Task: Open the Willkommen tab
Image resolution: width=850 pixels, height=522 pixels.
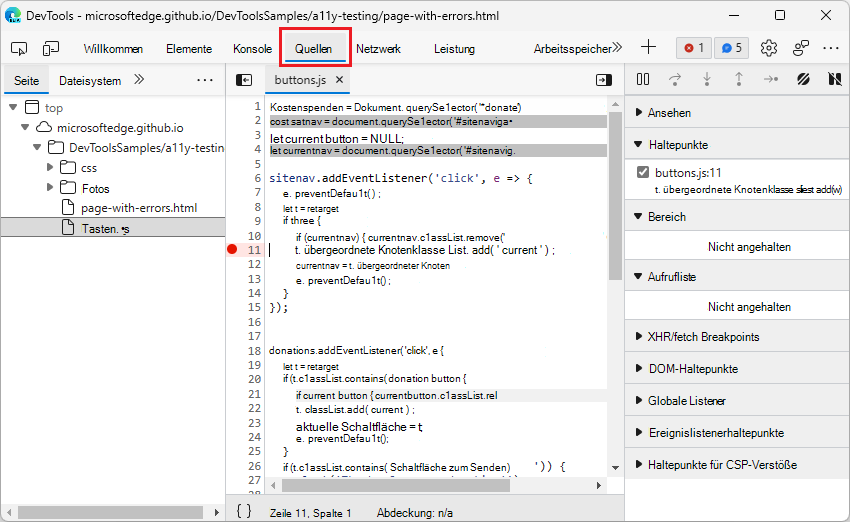Action: pyautogui.click(x=113, y=49)
